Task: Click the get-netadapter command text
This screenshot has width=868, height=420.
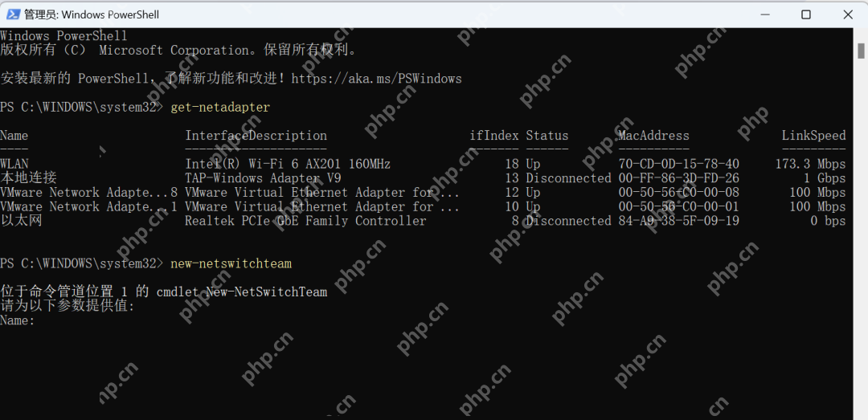Action: tap(220, 108)
